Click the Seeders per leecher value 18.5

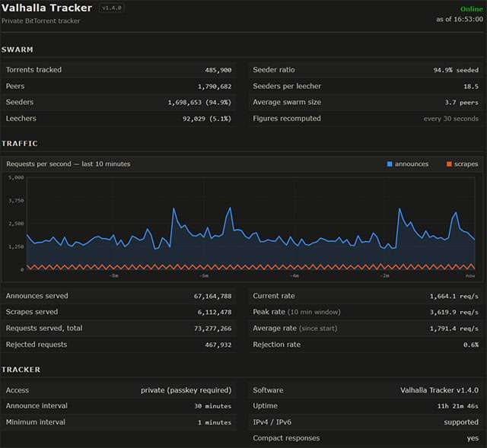471,86
